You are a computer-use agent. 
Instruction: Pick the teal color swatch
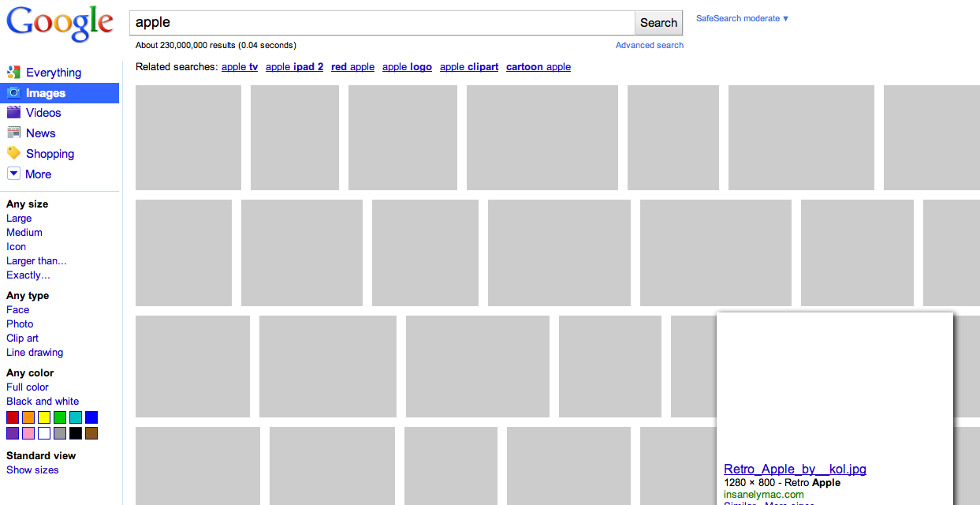point(76,417)
